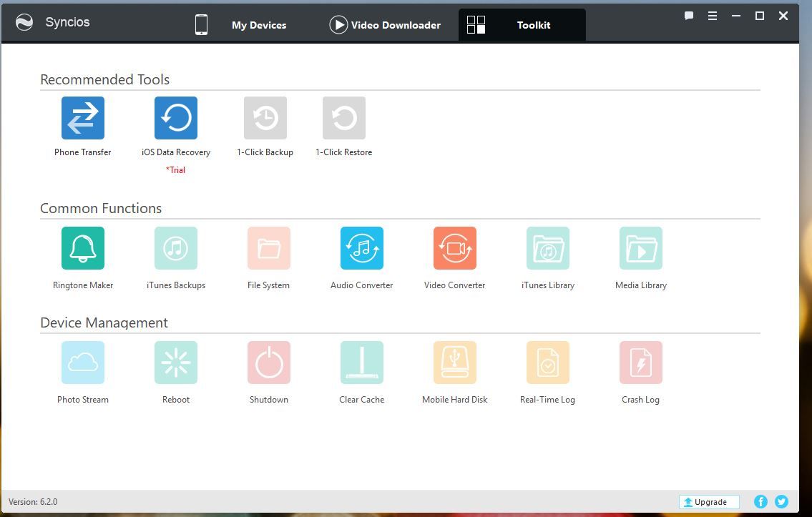Open Ringtone Maker
Viewport: 812px width, 517px height.
pyautogui.click(x=83, y=248)
